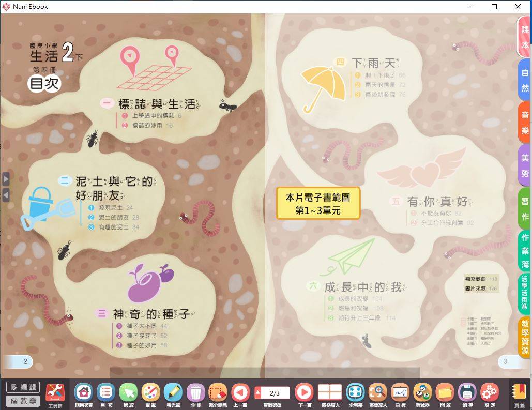Save with the 儲存 floppy disk icon
Image resolution: width=532 pixels, height=410 pixels.
467,396
